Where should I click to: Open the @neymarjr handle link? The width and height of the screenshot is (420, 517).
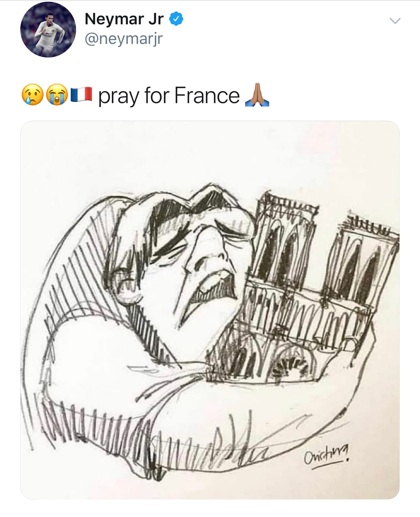click(123, 39)
